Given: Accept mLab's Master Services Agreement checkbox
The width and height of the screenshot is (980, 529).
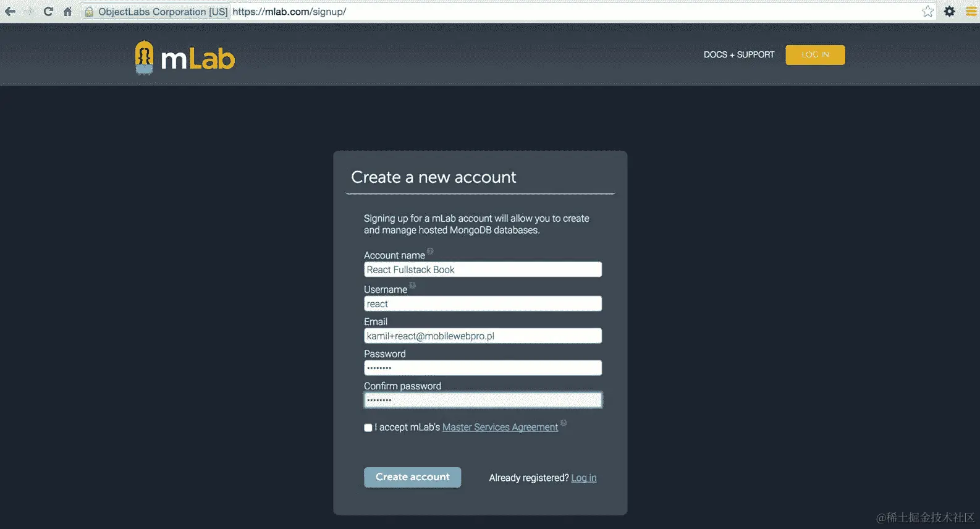Looking at the screenshot, I should click(368, 428).
